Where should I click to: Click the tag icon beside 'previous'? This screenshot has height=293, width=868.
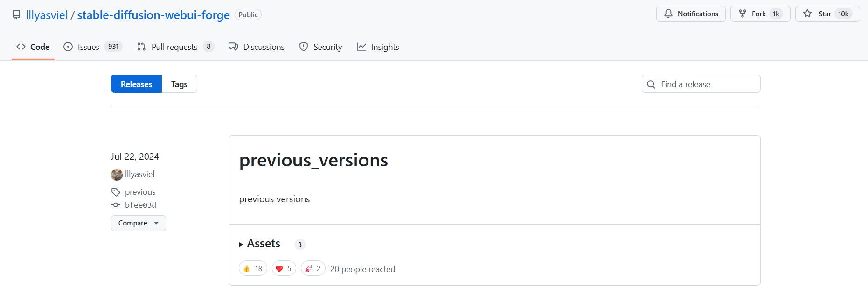point(116,192)
